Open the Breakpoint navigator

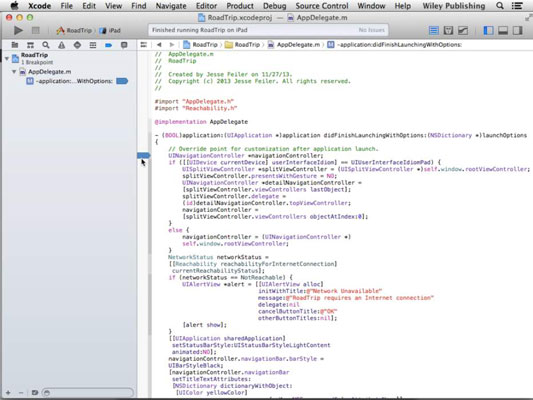click(x=108, y=45)
